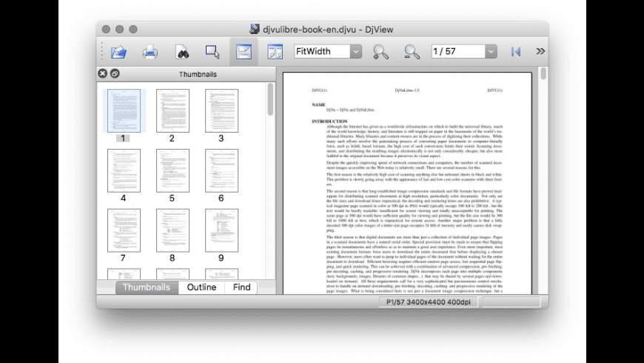Select page 4 thumbnail
The width and height of the screenshot is (644, 363).
(124, 170)
